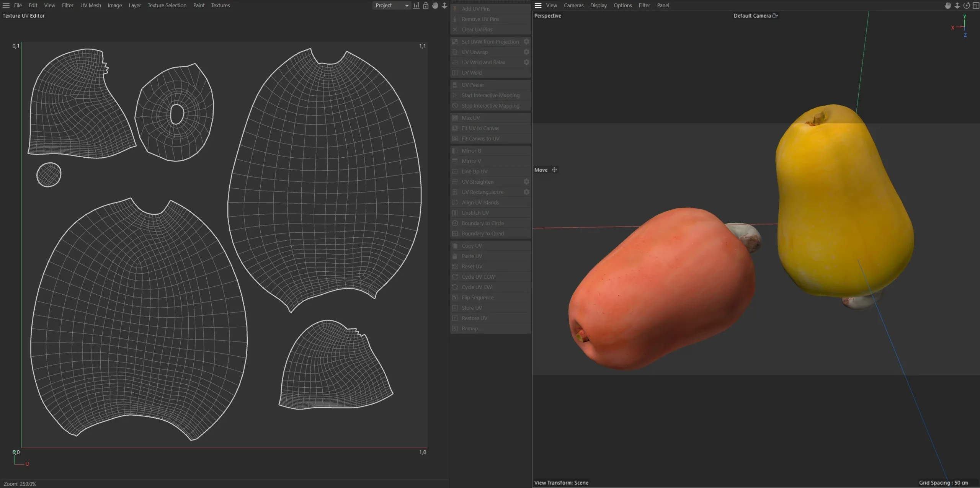
Task: Activate the UV Weld tool
Action: [471, 72]
